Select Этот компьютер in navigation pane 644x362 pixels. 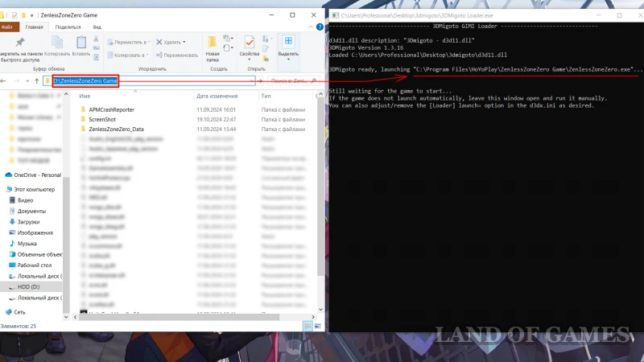click(x=34, y=189)
